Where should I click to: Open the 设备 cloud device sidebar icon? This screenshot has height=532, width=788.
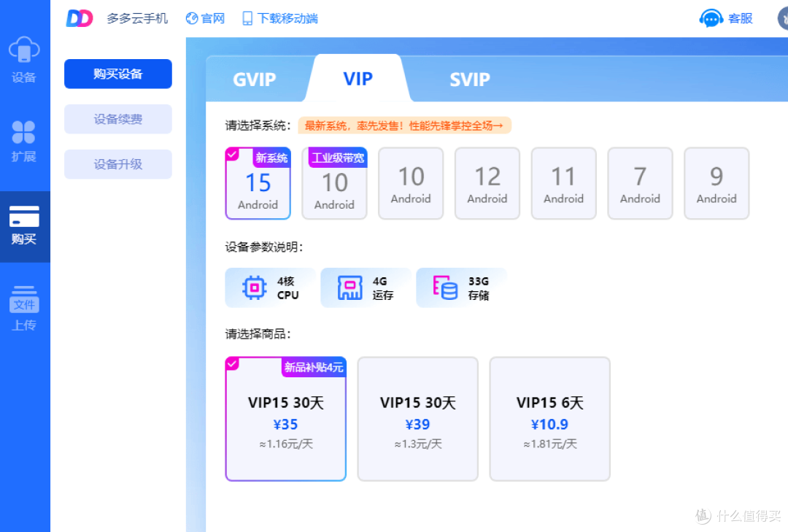(x=23, y=59)
